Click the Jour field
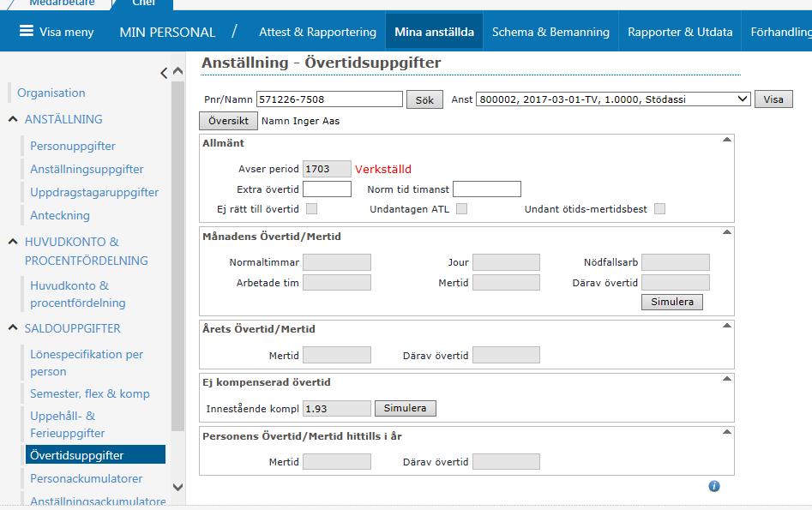 (x=506, y=262)
